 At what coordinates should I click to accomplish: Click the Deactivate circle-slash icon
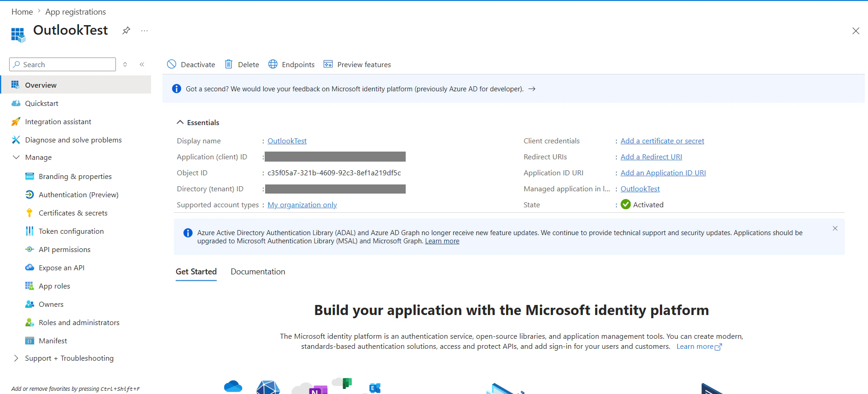(x=172, y=64)
